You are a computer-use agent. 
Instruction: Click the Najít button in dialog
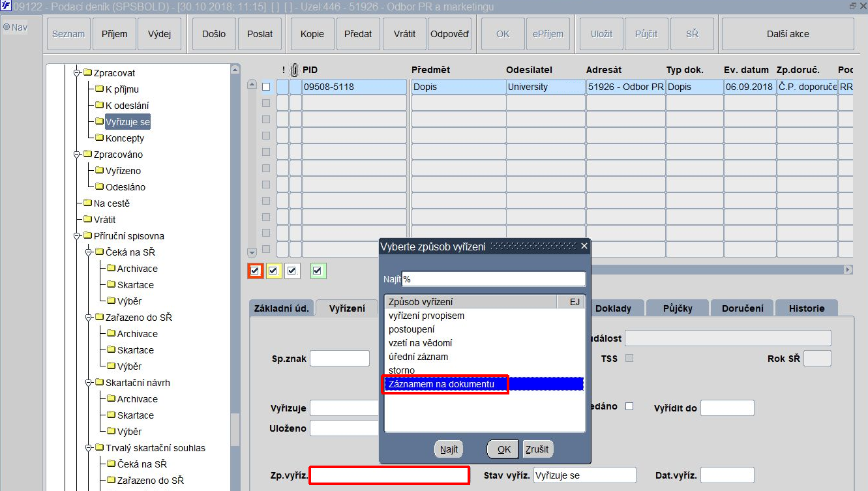tap(449, 449)
